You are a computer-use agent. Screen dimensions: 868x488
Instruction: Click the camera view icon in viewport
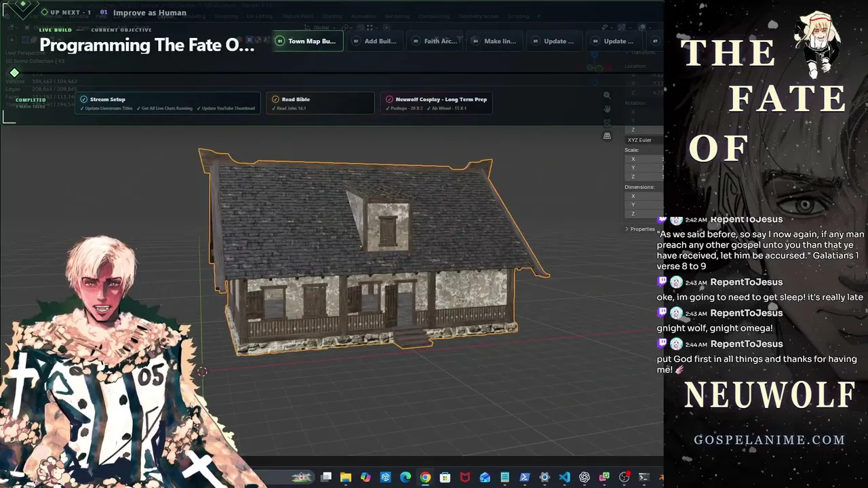tap(607, 122)
